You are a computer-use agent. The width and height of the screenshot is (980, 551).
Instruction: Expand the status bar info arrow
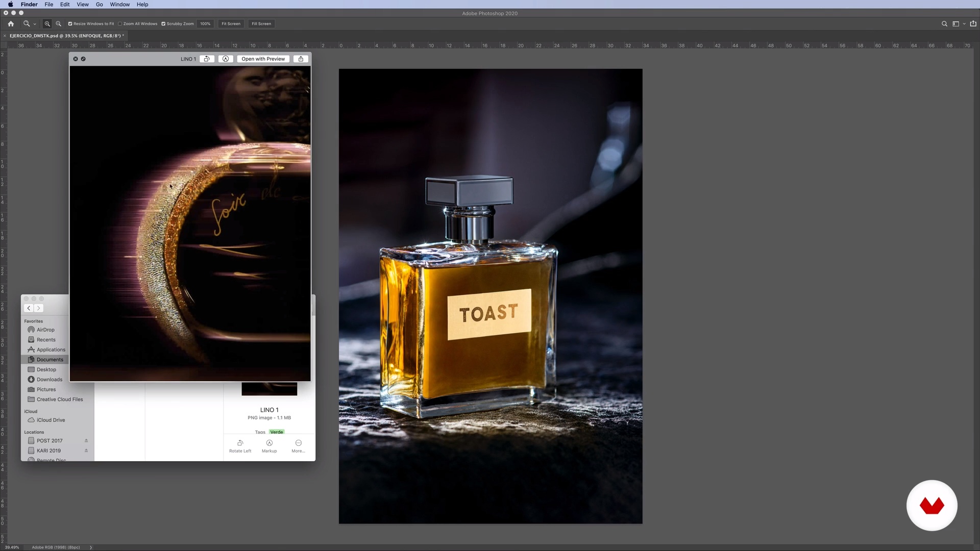(91, 547)
